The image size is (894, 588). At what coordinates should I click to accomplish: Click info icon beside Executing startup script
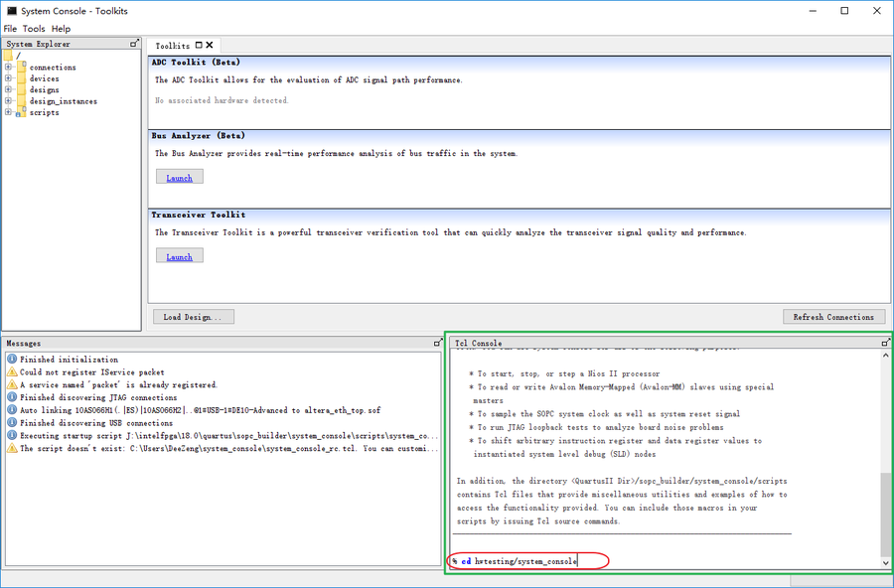[12, 436]
